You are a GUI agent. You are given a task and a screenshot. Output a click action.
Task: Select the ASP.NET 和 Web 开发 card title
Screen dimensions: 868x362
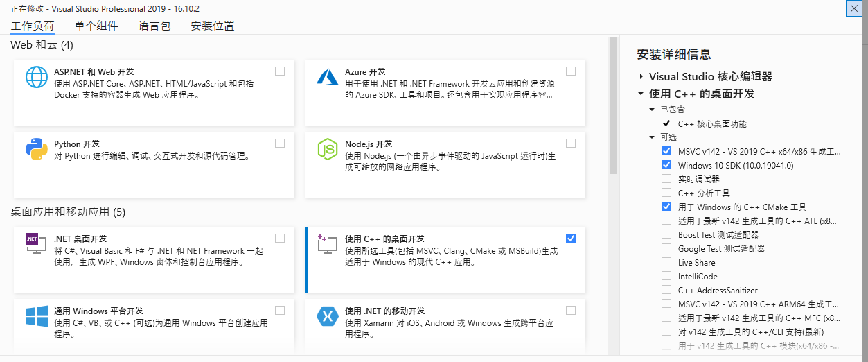point(94,72)
